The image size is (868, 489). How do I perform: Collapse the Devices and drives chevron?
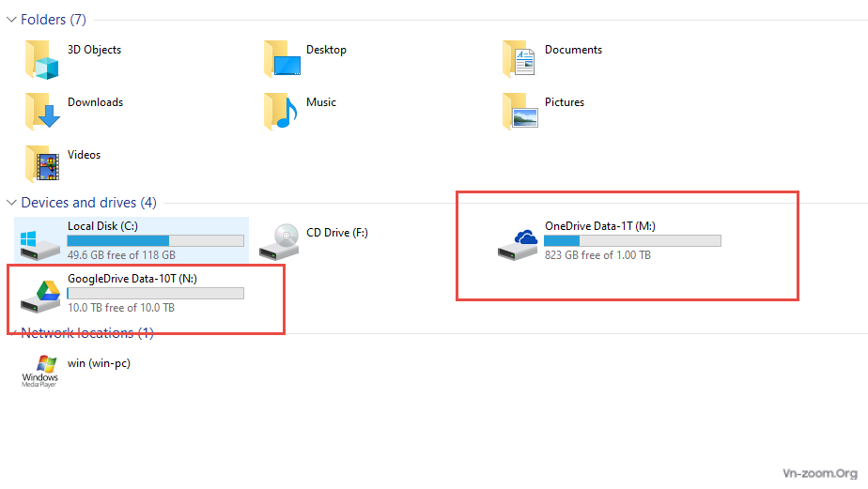click(11, 203)
